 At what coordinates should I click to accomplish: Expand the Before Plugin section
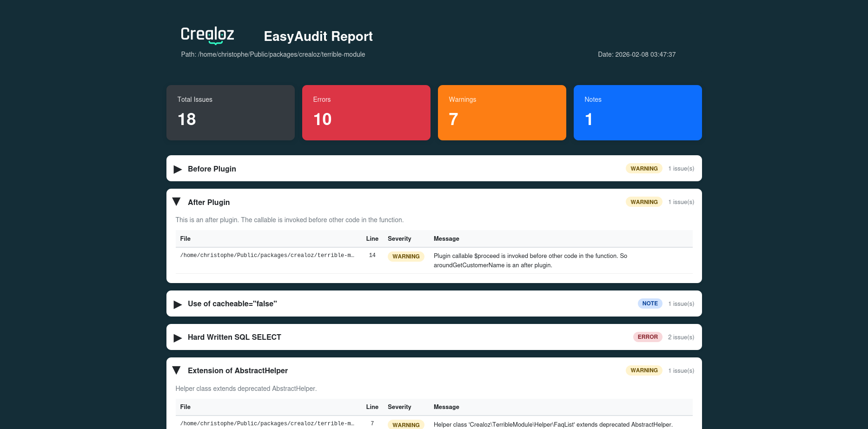pyautogui.click(x=177, y=169)
